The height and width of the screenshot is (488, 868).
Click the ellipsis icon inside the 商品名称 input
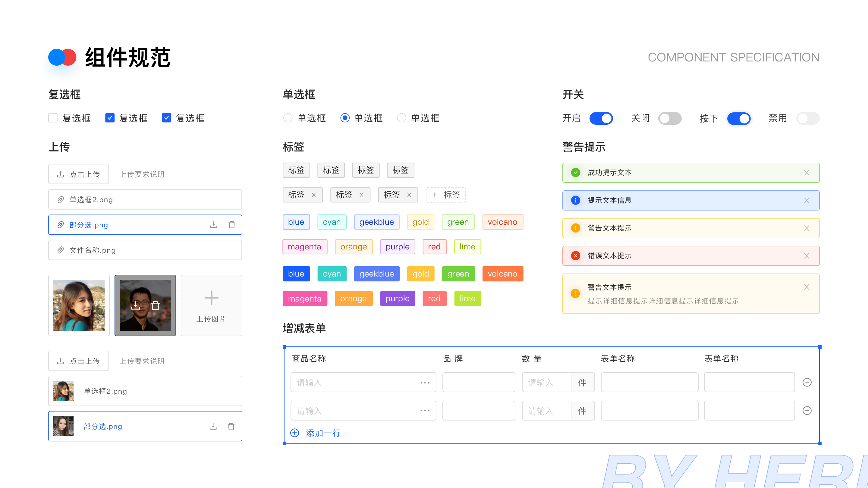coord(425,382)
